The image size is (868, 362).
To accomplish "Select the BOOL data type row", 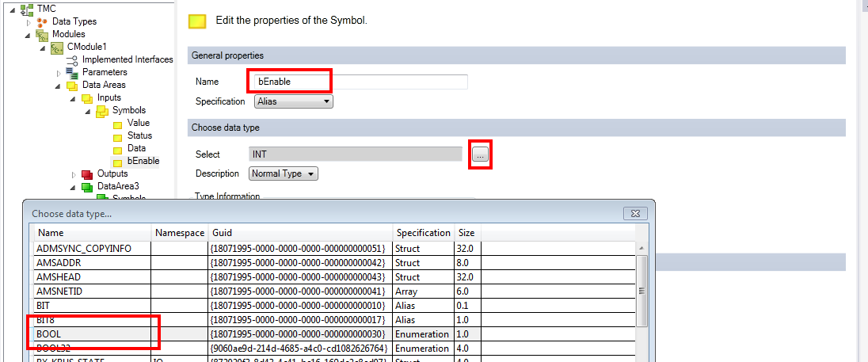I will (334, 334).
